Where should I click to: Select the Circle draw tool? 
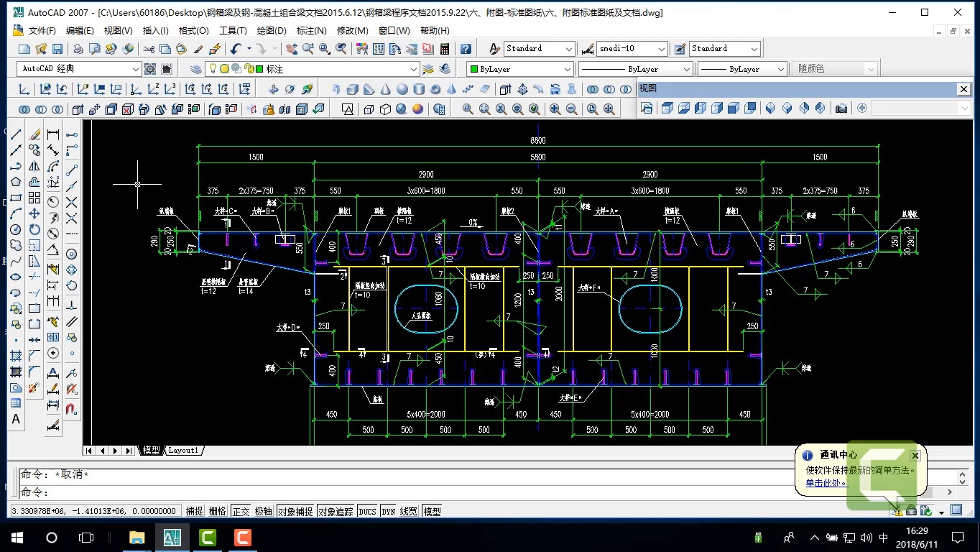(x=16, y=229)
